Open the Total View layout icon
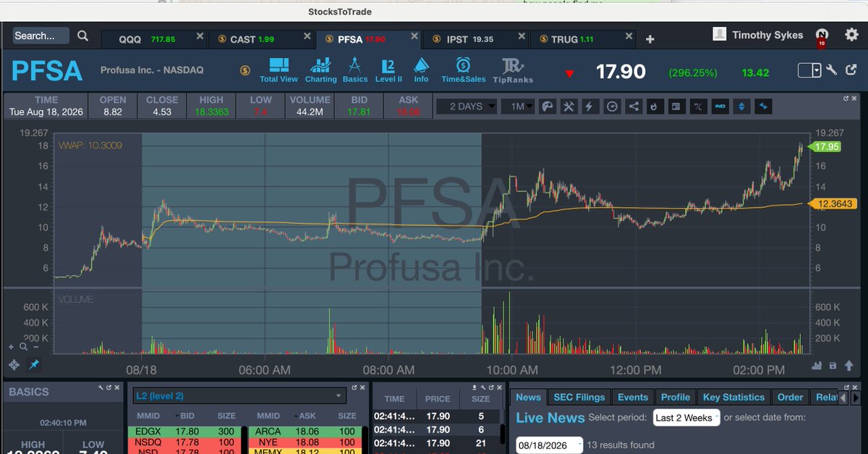Screen dimensions: 868x454 pos(278,70)
